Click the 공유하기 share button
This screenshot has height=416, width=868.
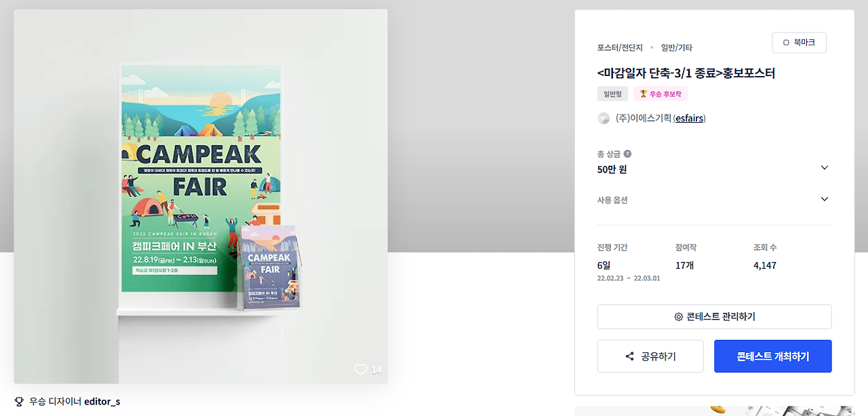pos(650,356)
